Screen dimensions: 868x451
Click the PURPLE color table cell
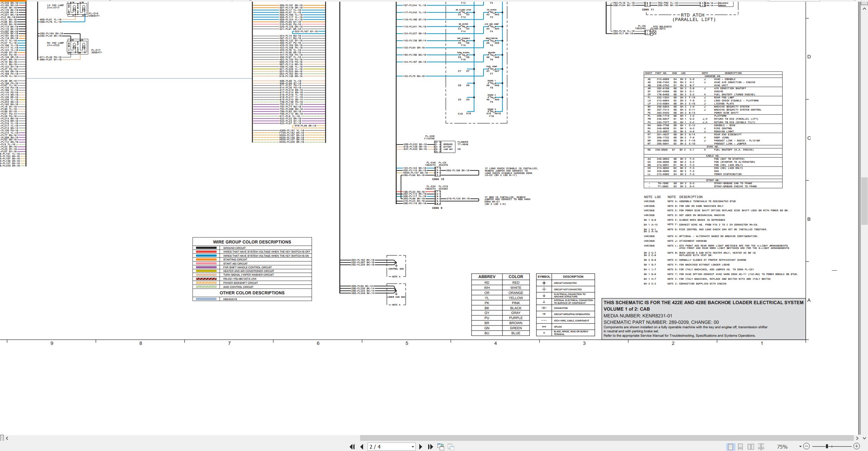click(516, 318)
